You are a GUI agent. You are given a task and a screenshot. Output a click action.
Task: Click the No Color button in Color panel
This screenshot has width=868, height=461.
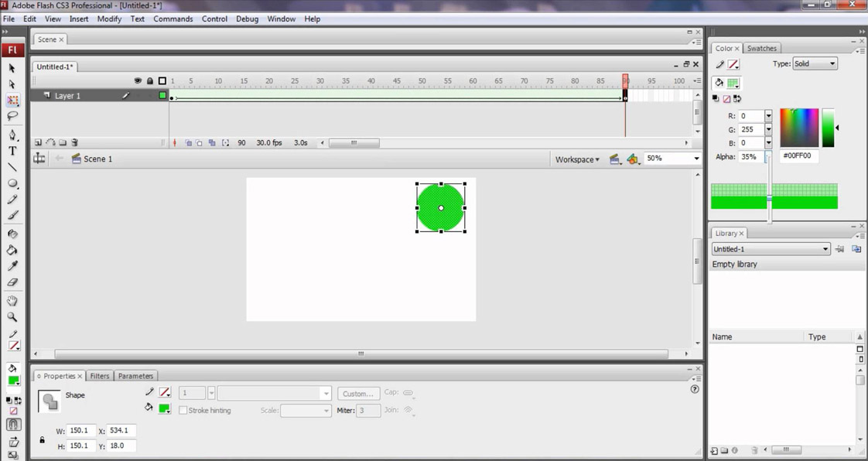726,98
